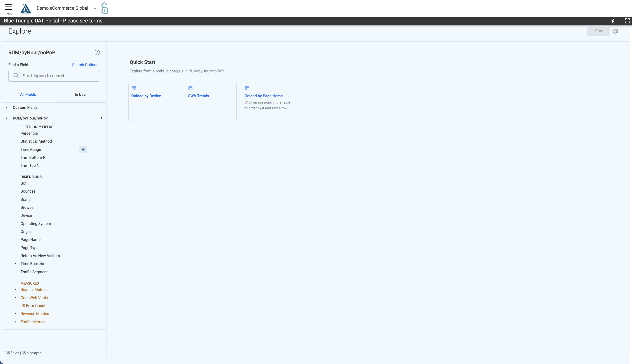Select the Statistical Method field
The image size is (632, 364).
pos(36,141)
